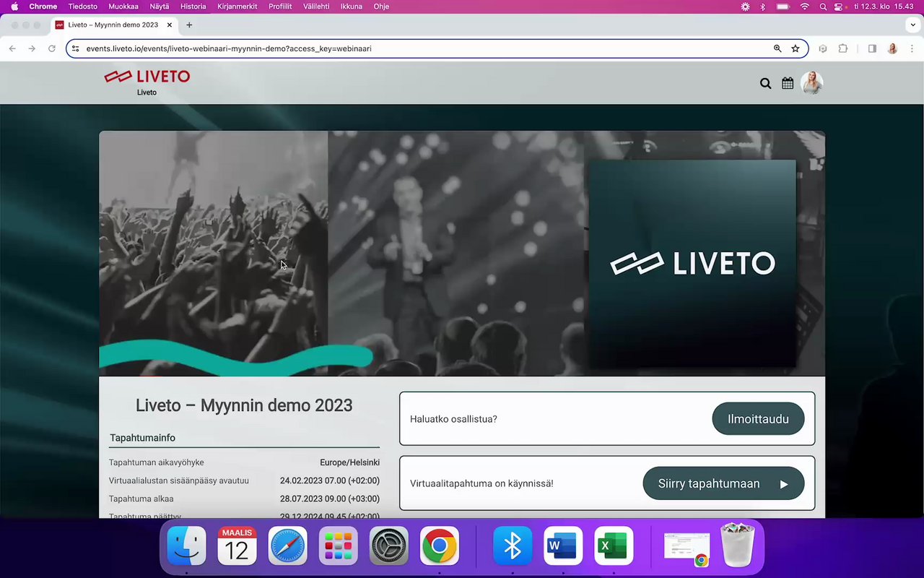Go forward to next page
Screen dimensions: 924x578
[x=32, y=48]
